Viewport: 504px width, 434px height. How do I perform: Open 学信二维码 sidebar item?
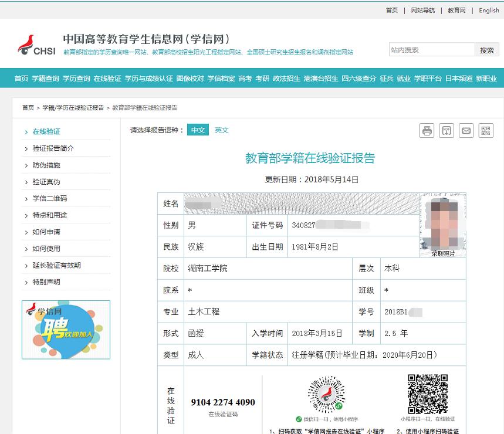pyautogui.click(x=49, y=199)
